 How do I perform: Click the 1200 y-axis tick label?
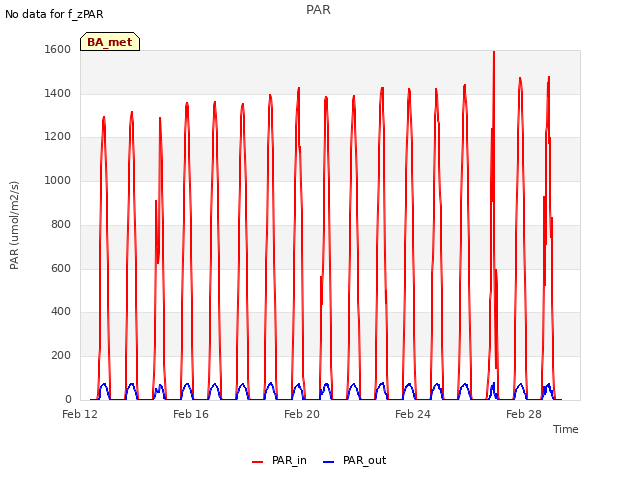click(x=58, y=137)
